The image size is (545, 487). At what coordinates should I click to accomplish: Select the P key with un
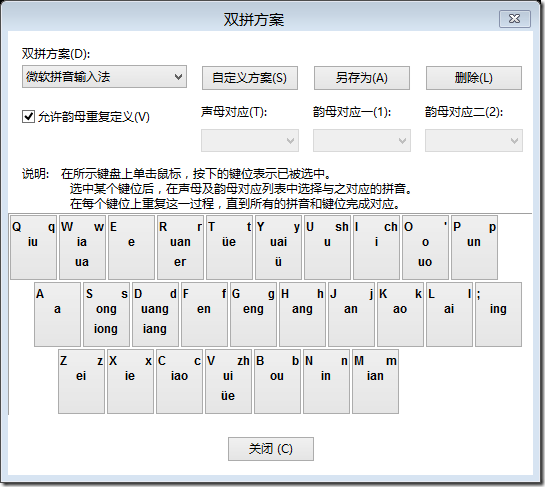point(474,247)
